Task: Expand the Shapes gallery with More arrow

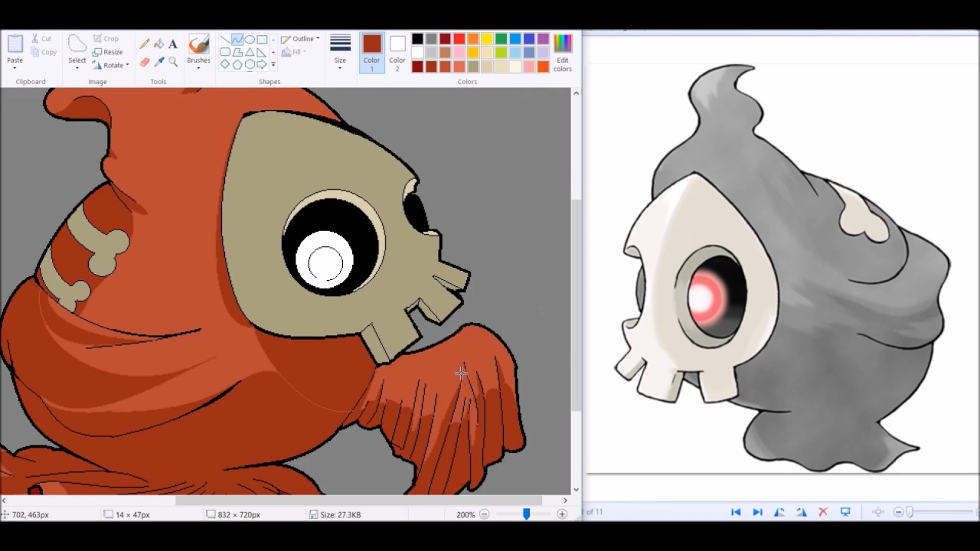Action: pos(273,64)
